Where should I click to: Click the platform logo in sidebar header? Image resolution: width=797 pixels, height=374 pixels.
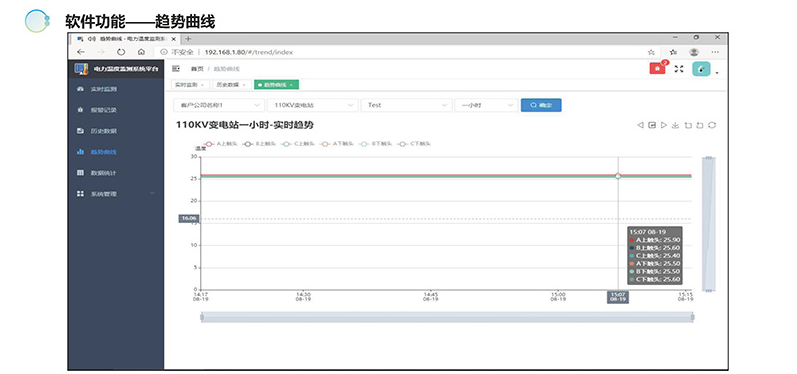click(81, 68)
